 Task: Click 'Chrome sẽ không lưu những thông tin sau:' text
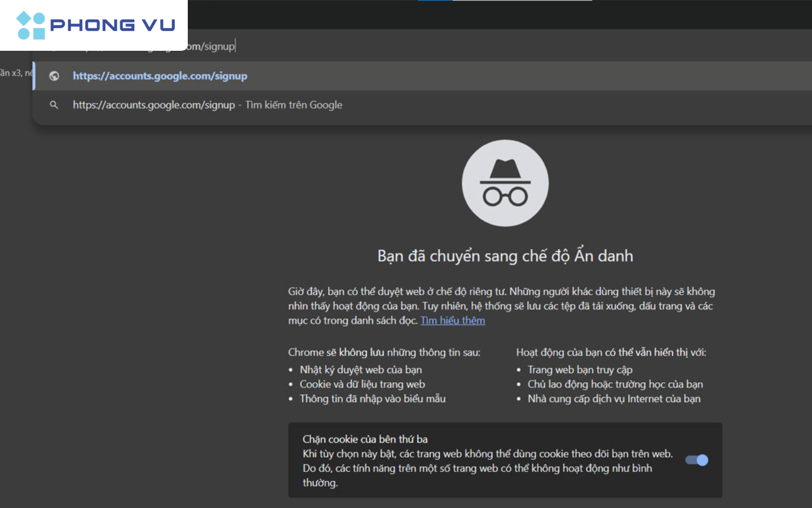coord(384,352)
